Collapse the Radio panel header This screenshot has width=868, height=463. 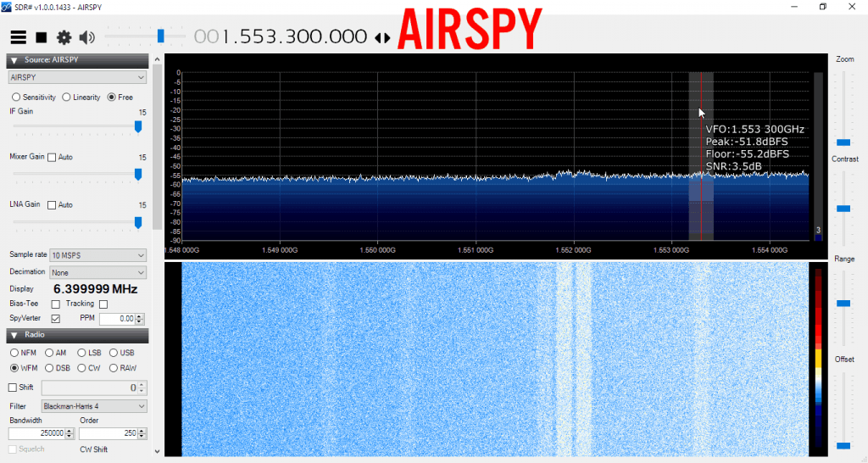14,335
